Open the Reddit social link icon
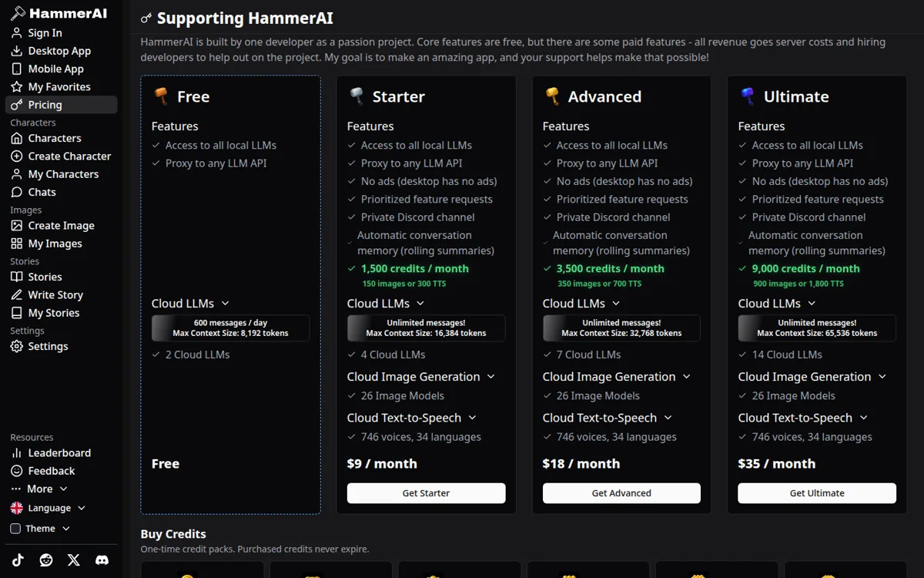Image resolution: width=924 pixels, height=578 pixels. click(x=46, y=560)
